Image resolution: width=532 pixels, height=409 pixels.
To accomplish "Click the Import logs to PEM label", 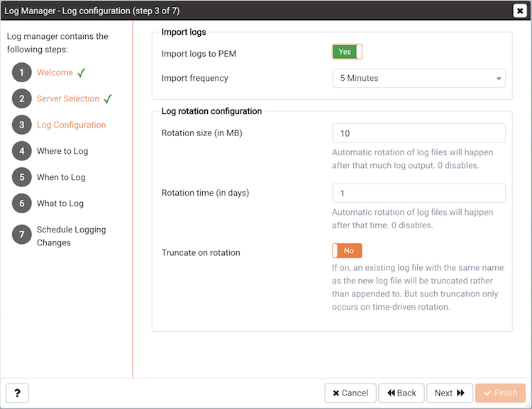I will (x=199, y=54).
